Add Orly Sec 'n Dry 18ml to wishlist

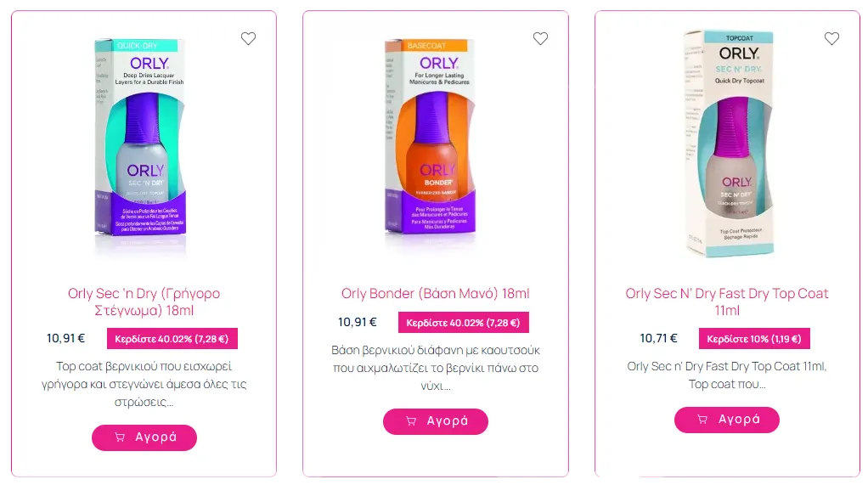[248, 39]
